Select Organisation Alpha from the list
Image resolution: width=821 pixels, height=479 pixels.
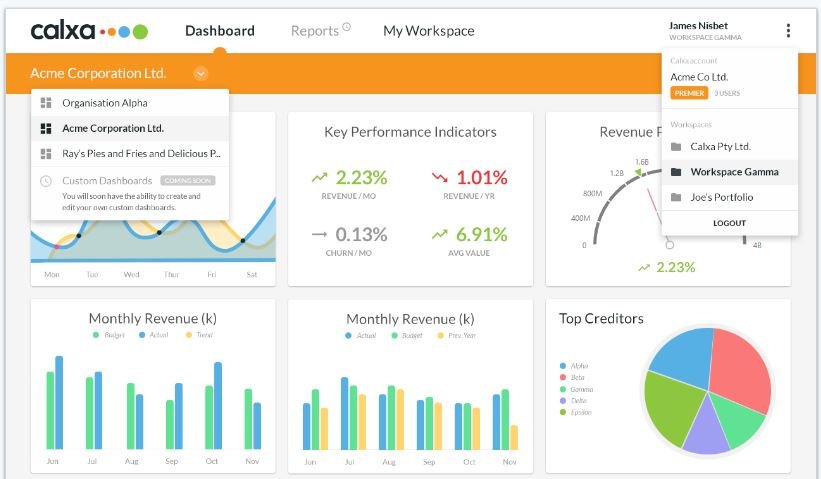tap(130, 103)
